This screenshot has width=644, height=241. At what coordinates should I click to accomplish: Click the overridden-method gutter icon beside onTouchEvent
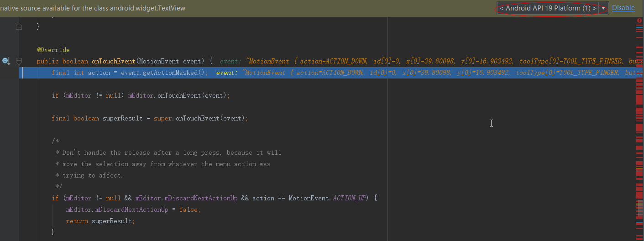click(x=6, y=61)
